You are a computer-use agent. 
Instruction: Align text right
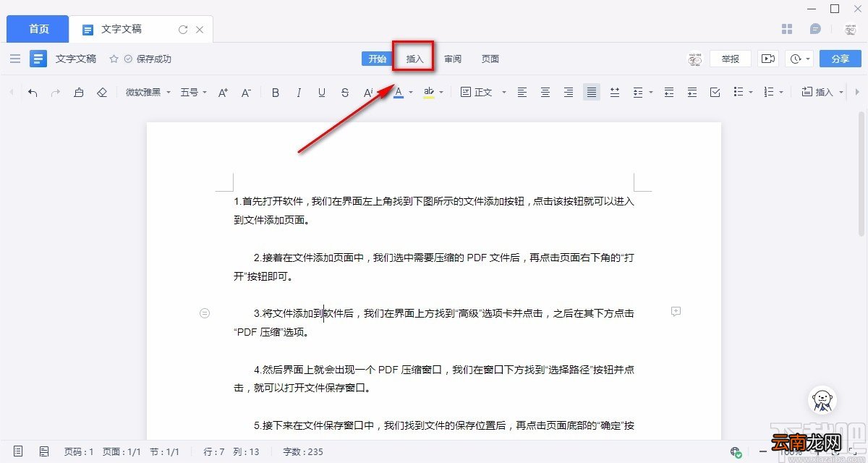(x=569, y=92)
